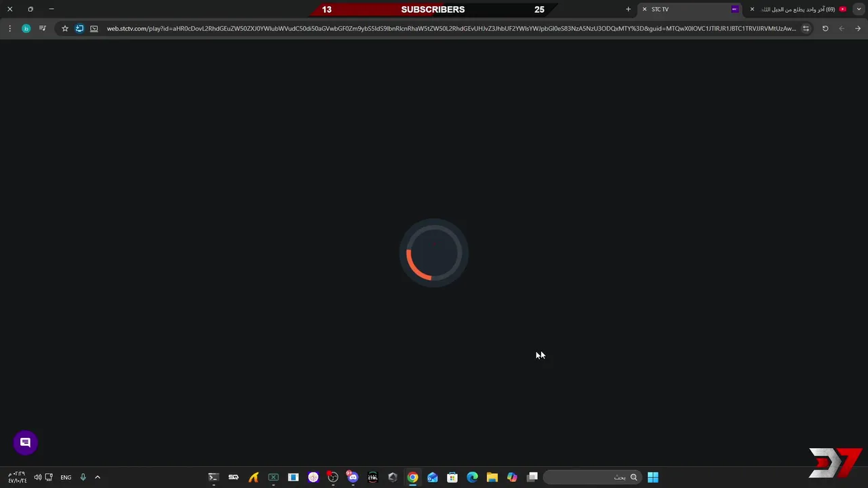868x488 pixels.
Task: Show hidden system tray icons
Action: click(x=98, y=477)
